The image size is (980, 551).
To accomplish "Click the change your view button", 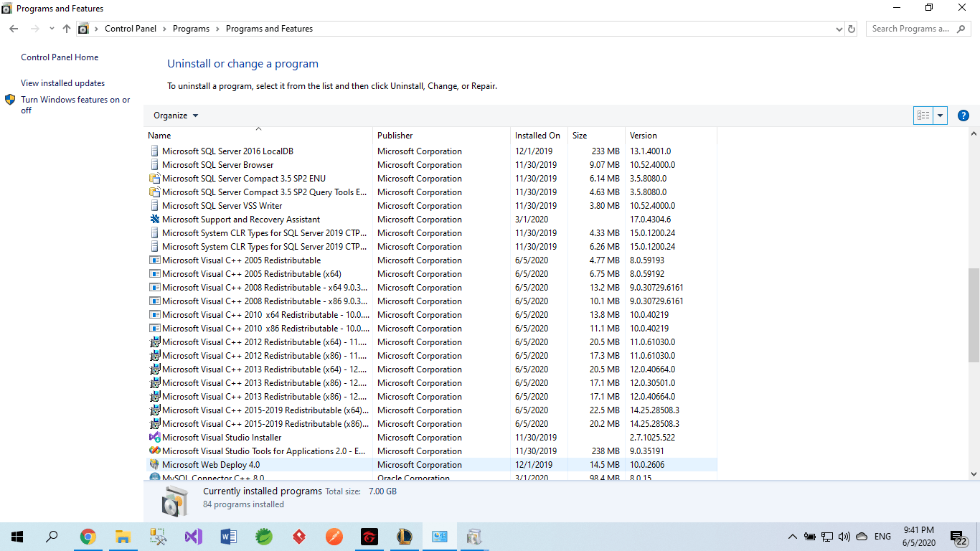I will [x=923, y=116].
